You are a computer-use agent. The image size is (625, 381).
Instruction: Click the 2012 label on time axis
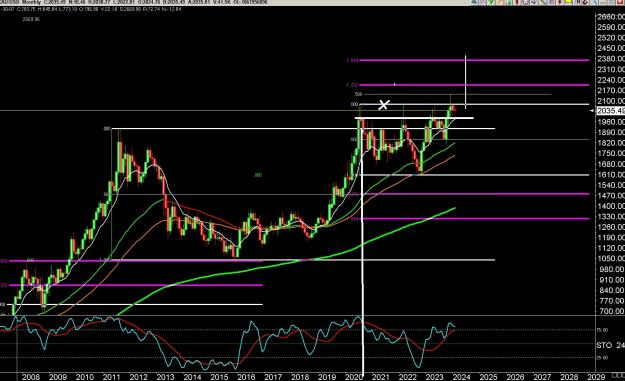pyautogui.click(x=138, y=377)
